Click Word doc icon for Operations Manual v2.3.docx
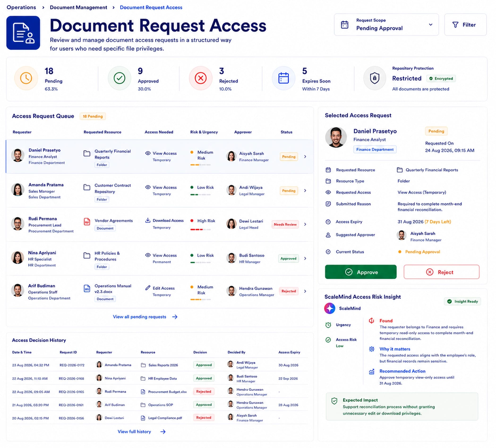The image size is (496, 448). (x=87, y=288)
